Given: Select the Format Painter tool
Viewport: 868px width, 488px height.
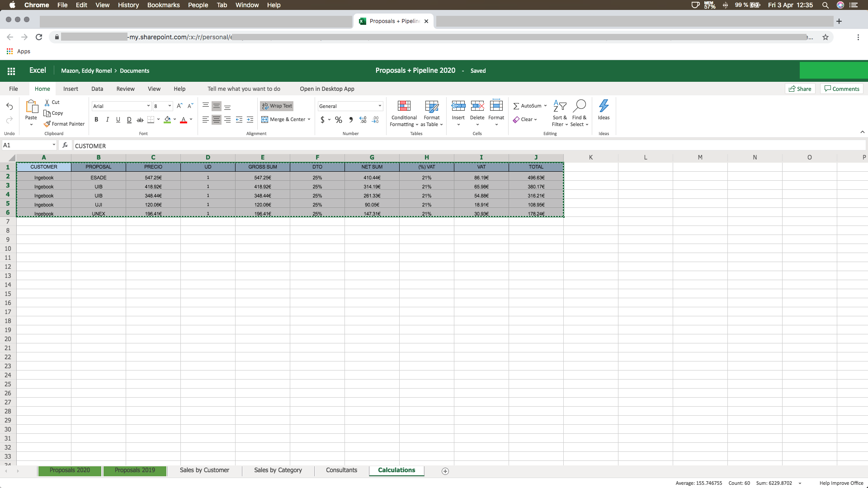Looking at the screenshot, I should coord(64,124).
